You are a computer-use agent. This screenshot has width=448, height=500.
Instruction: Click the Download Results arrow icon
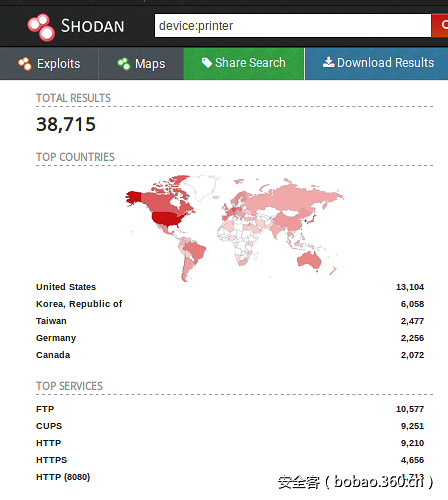click(328, 62)
